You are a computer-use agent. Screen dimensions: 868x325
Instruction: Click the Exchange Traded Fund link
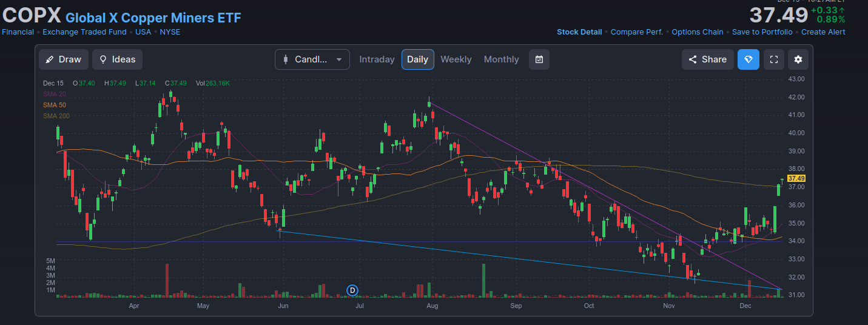tap(84, 32)
